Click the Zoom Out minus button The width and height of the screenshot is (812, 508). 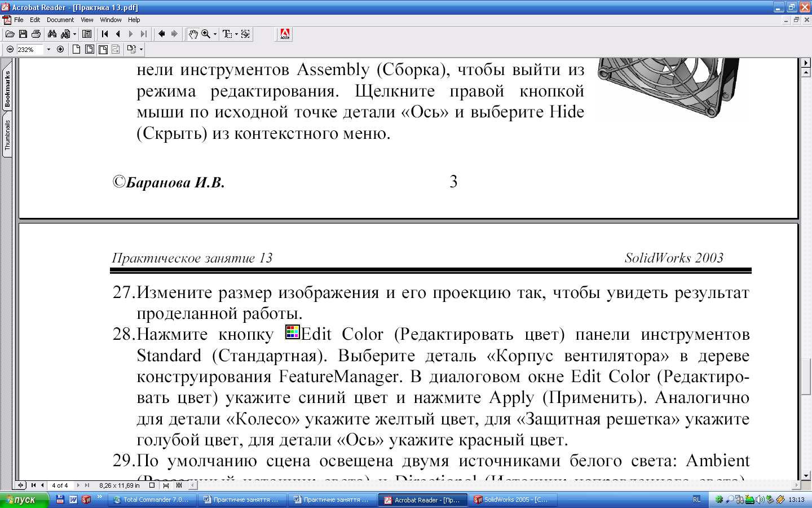(10, 50)
